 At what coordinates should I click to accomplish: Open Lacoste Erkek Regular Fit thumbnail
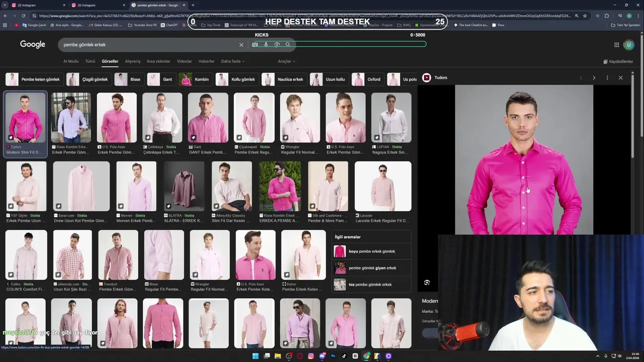[383, 186]
